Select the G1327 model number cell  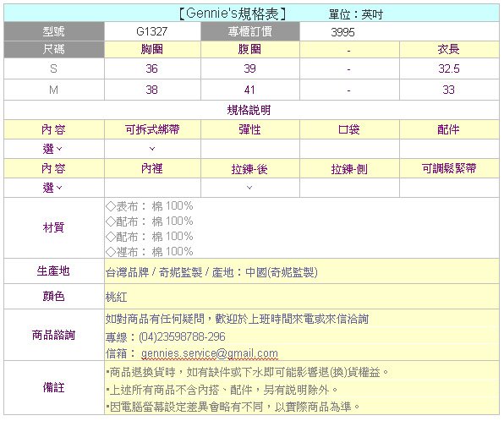152,31
